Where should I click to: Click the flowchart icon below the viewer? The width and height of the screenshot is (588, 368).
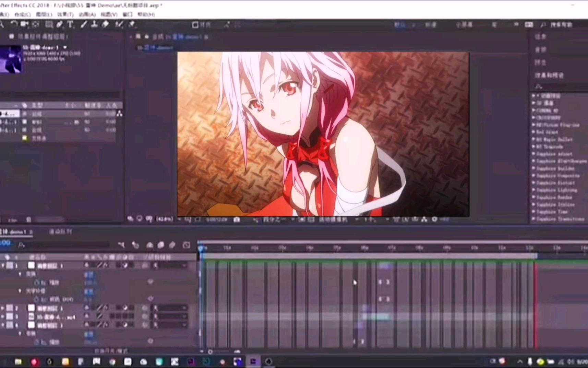click(424, 219)
